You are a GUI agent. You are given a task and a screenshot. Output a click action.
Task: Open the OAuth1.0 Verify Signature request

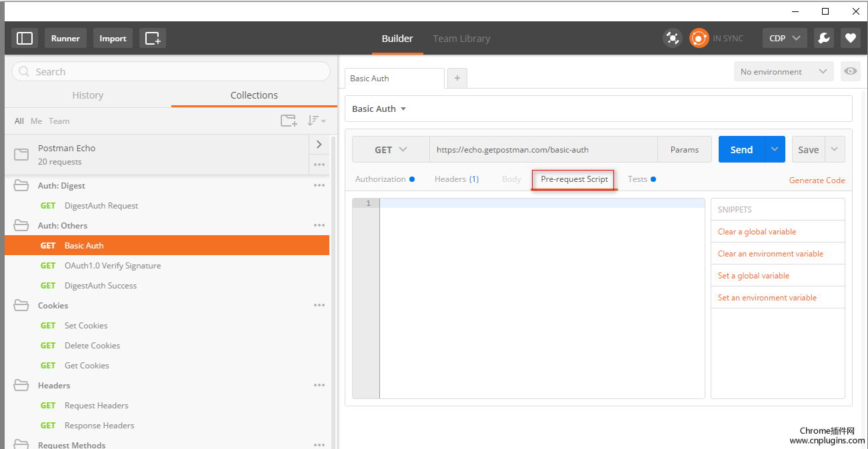click(167, 265)
